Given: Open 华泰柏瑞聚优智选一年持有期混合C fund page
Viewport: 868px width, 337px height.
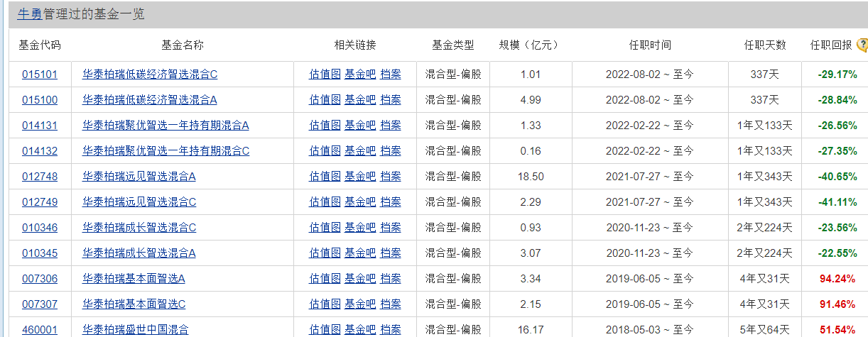Looking at the screenshot, I should pyautogui.click(x=166, y=150).
